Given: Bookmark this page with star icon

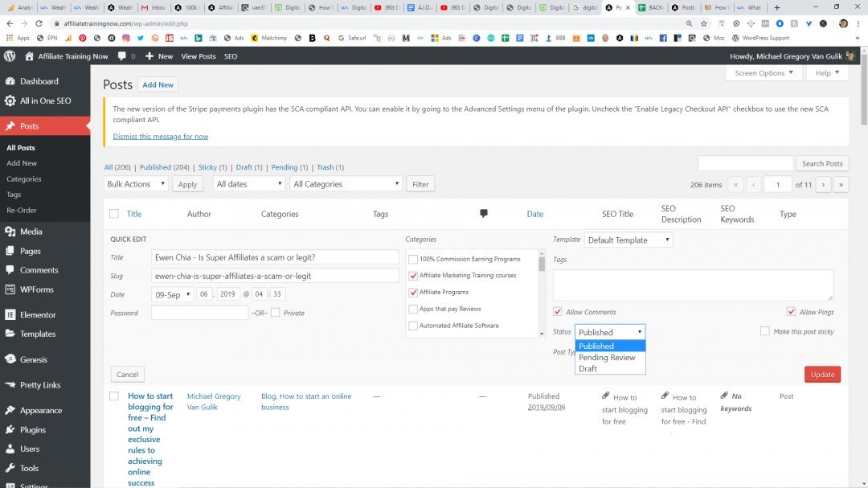Looking at the screenshot, I should (704, 23).
